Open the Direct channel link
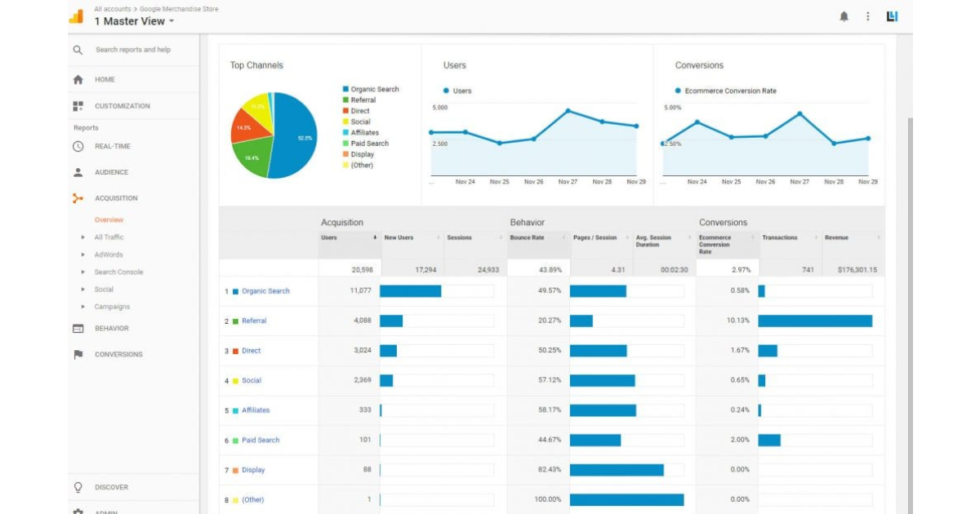 click(252, 351)
